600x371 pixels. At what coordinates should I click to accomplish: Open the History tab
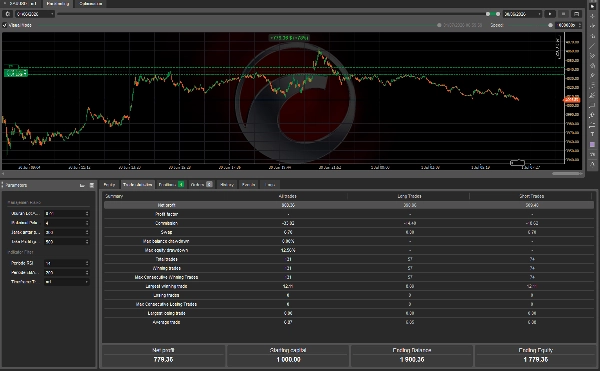(227, 184)
